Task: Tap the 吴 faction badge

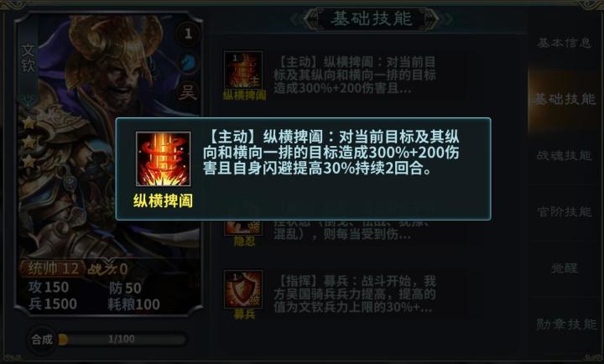Action: click(x=188, y=92)
